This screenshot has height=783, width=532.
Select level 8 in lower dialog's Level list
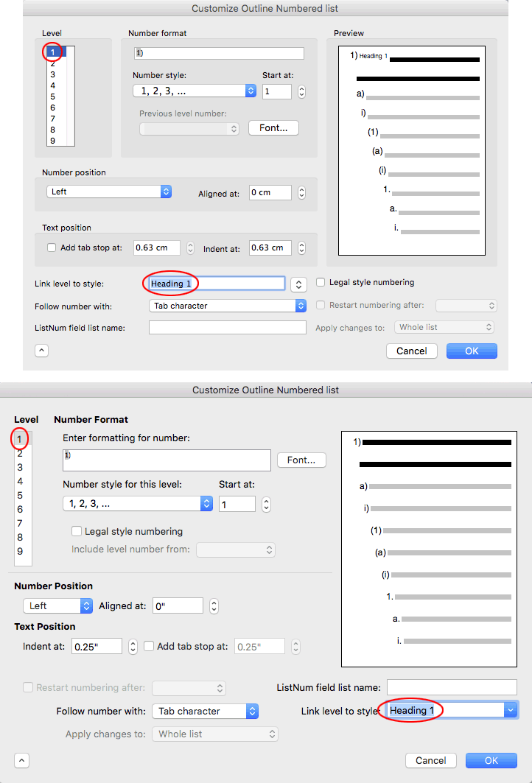coord(20,537)
